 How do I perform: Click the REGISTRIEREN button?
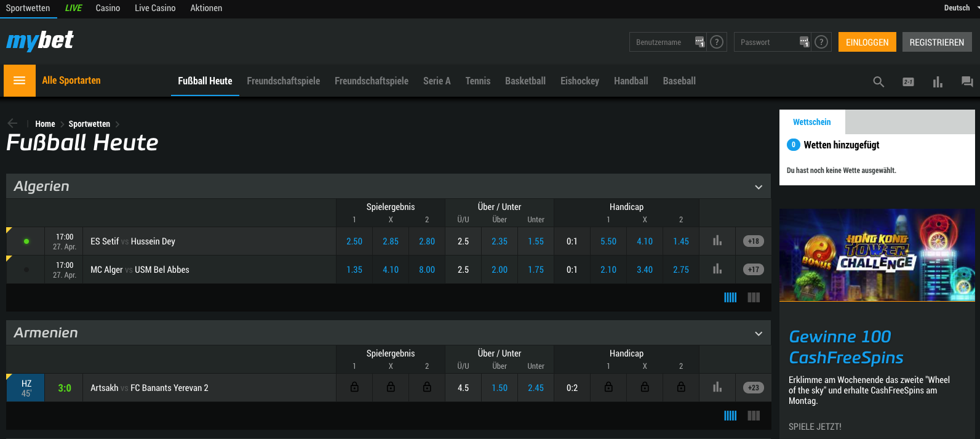[x=936, y=42]
